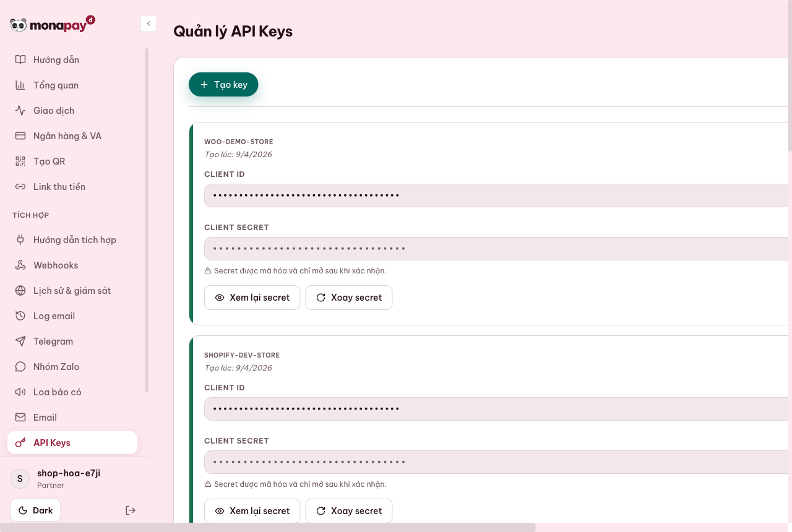This screenshot has width=792, height=532.
Task: Open the Tổng quan menu item
Action: click(x=72, y=85)
